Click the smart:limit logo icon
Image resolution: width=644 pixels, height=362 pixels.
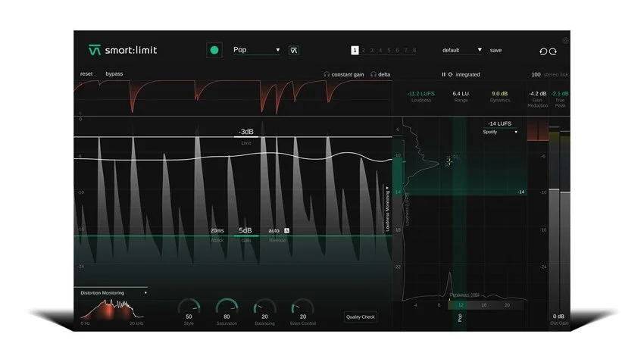pyautogui.click(x=95, y=50)
